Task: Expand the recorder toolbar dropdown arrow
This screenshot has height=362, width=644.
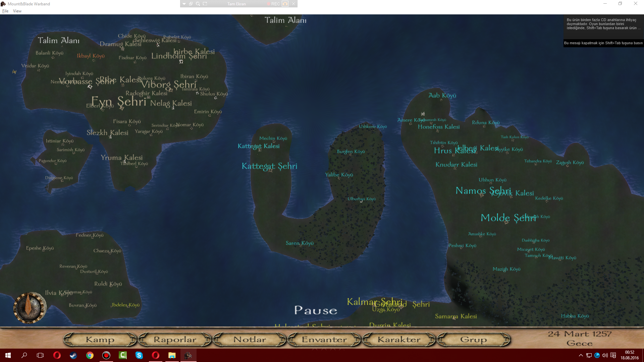Action: (184, 4)
